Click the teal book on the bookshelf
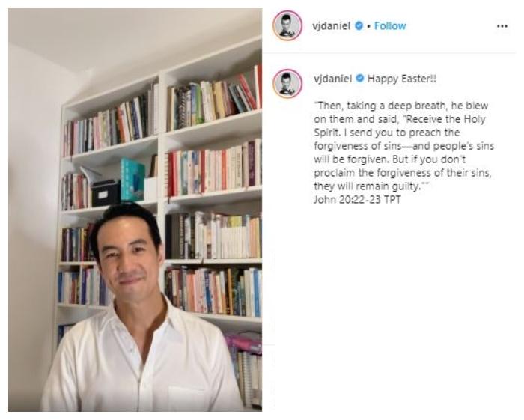 pos(132,180)
